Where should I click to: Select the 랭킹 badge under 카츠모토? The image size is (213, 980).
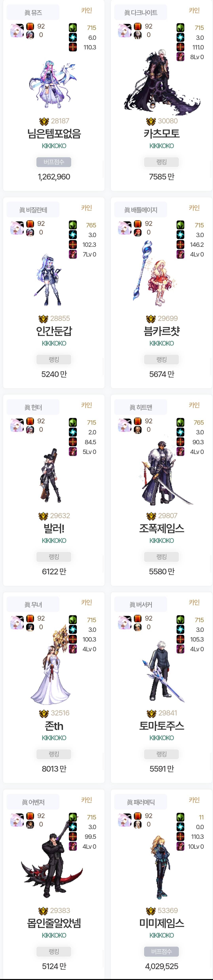click(x=162, y=162)
